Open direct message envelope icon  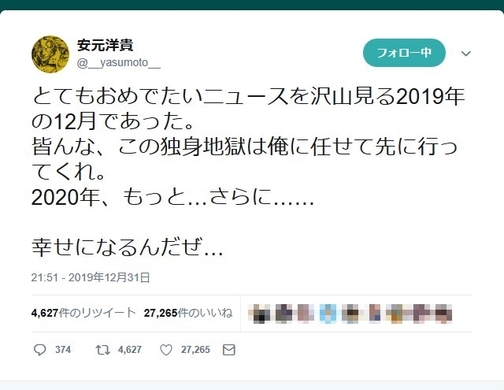coord(229,350)
